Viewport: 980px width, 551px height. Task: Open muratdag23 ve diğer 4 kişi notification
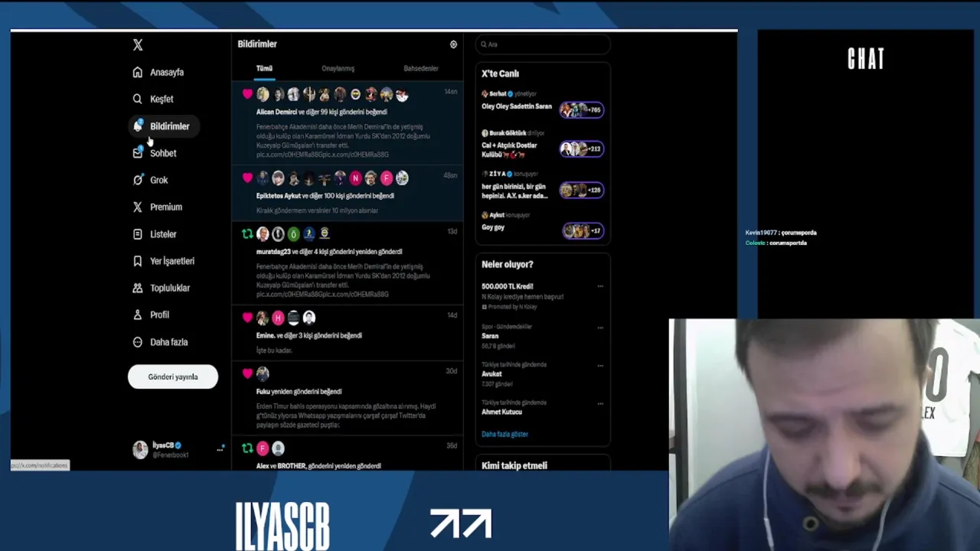click(x=348, y=263)
